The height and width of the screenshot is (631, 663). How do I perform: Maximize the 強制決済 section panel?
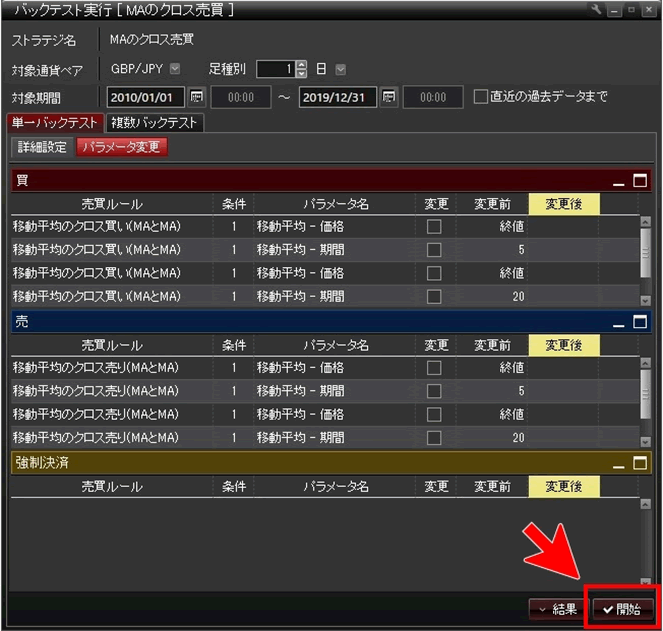pyautogui.click(x=640, y=463)
